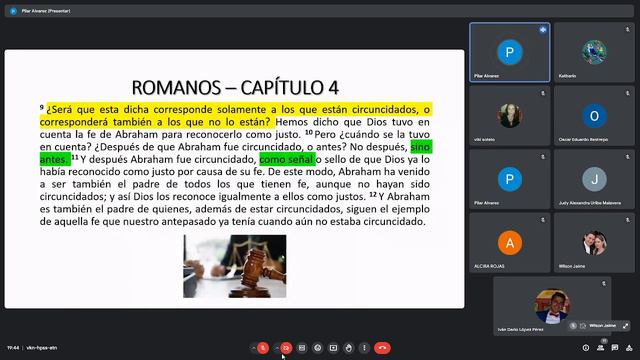The height and width of the screenshot is (360, 640).
Task: Open the in-call chat panel
Action: [x=615, y=348]
